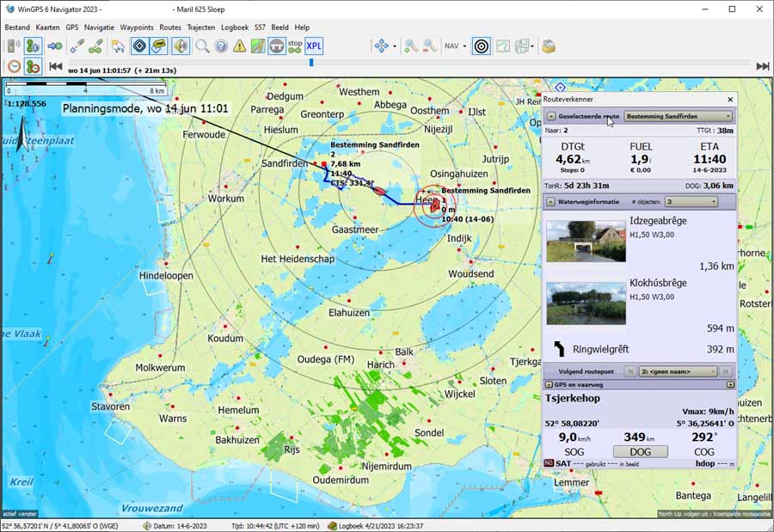Click the red boat position marker at Heeg
774x532 pixels.
coord(434,207)
